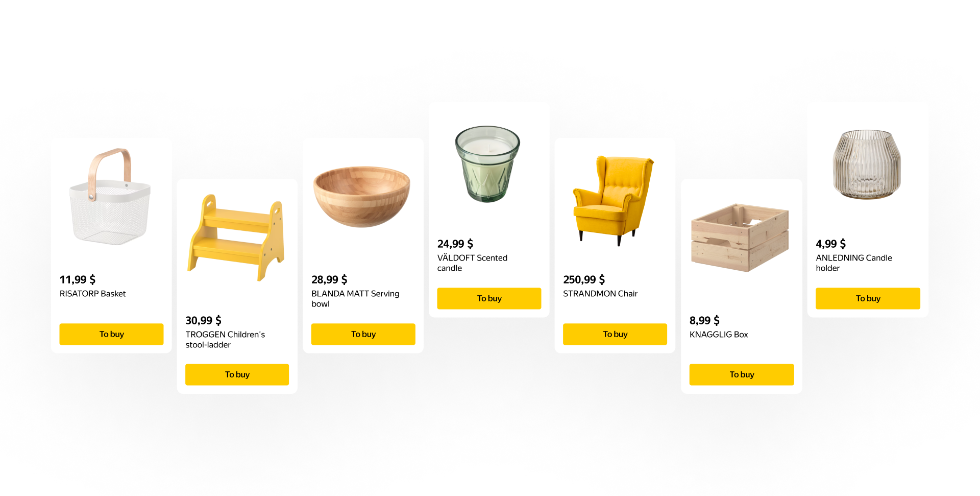Buy the ANLEDNING Candle holder
This screenshot has height=496, width=980.
click(868, 298)
